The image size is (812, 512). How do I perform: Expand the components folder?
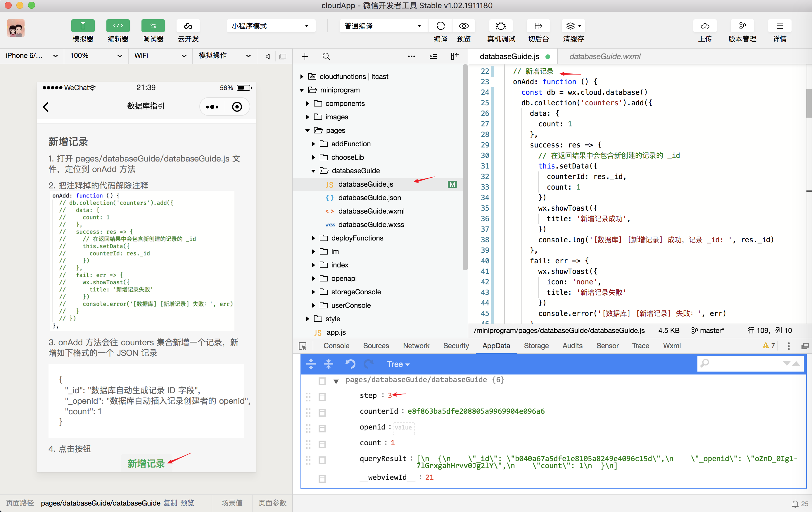307,104
